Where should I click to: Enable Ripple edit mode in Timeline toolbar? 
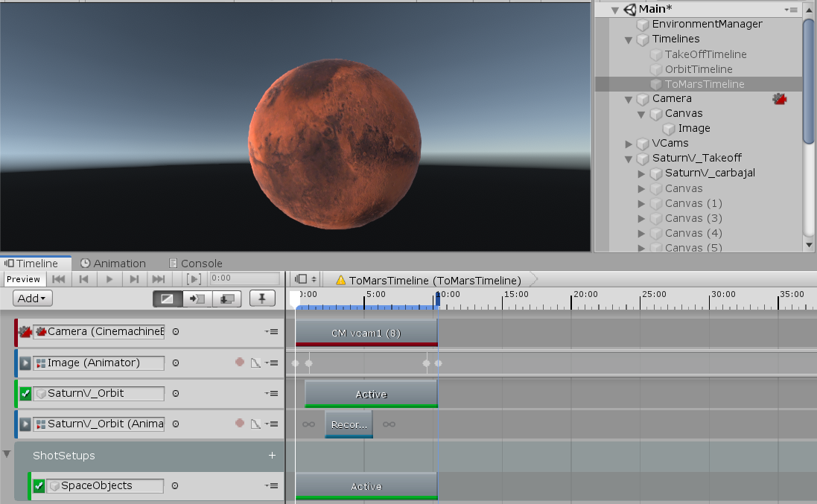(197, 299)
